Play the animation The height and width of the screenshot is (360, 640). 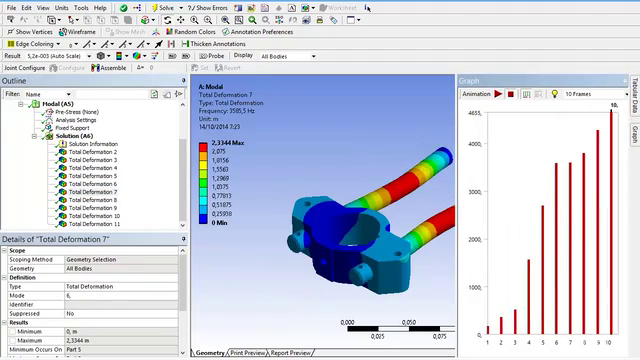pos(498,94)
